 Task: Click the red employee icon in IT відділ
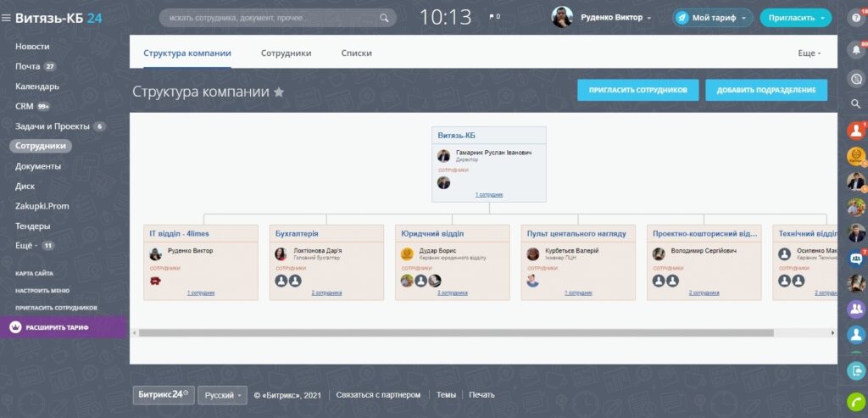[156, 281]
